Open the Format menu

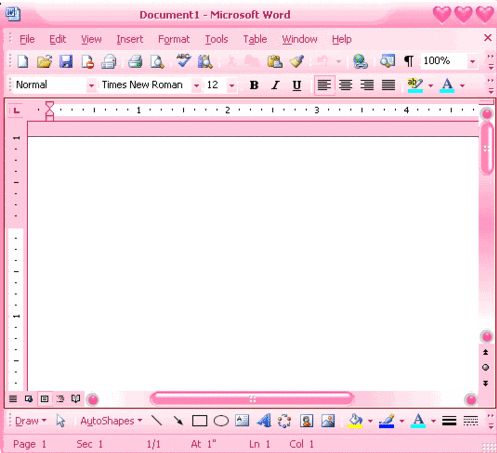174,39
